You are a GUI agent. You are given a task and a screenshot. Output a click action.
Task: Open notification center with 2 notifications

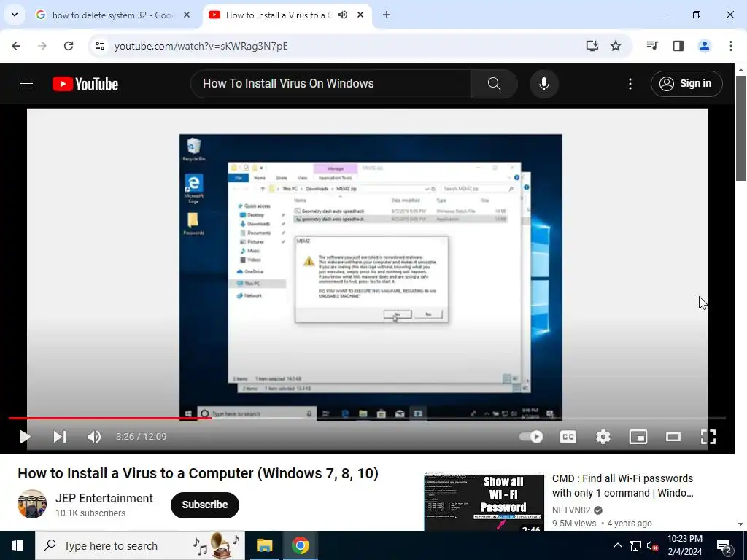[x=724, y=546]
